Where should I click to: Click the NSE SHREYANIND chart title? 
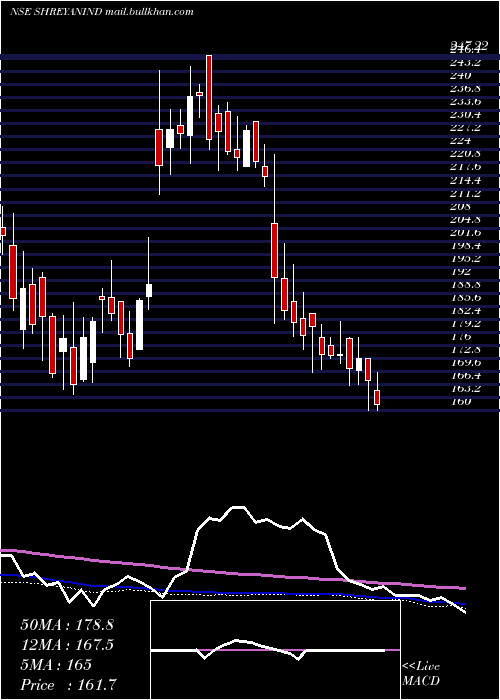(x=55, y=12)
